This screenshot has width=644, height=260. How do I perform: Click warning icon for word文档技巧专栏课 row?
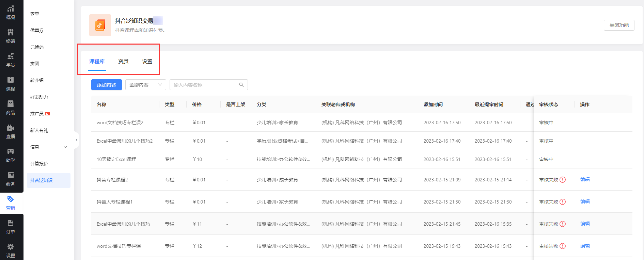coord(563,246)
